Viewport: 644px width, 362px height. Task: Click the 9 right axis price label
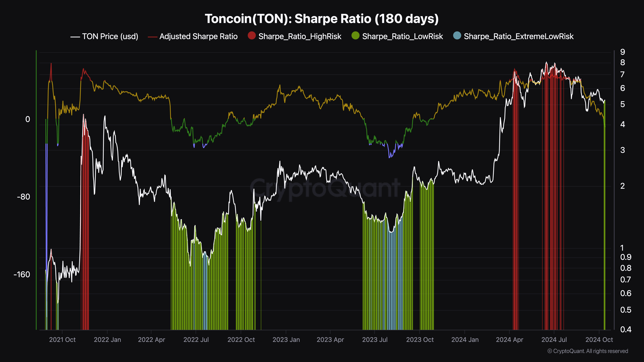point(622,52)
